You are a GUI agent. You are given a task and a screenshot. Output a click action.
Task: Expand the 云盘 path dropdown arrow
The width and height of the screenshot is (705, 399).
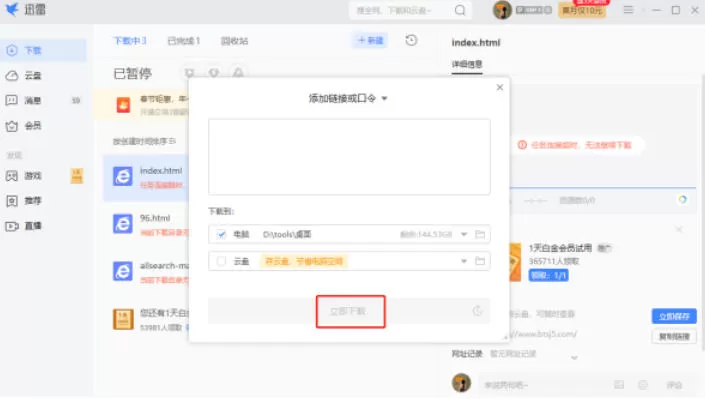[464, 261]
